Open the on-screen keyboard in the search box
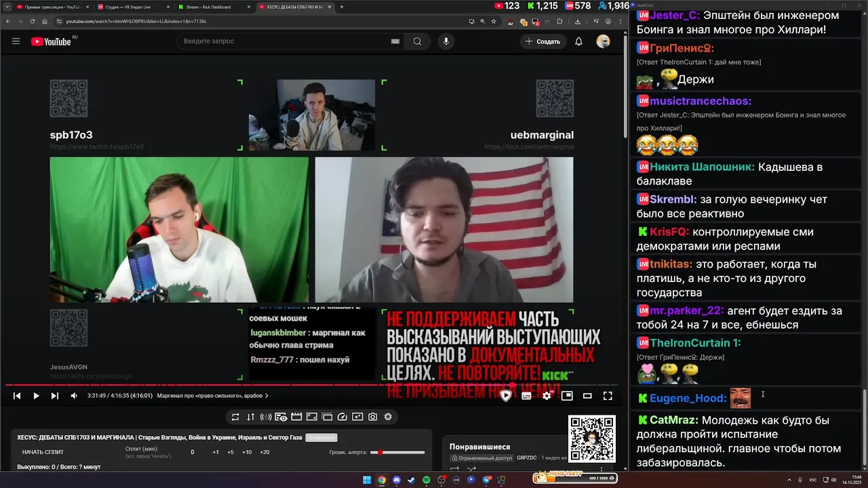868x488 pixels. point(395,41)
